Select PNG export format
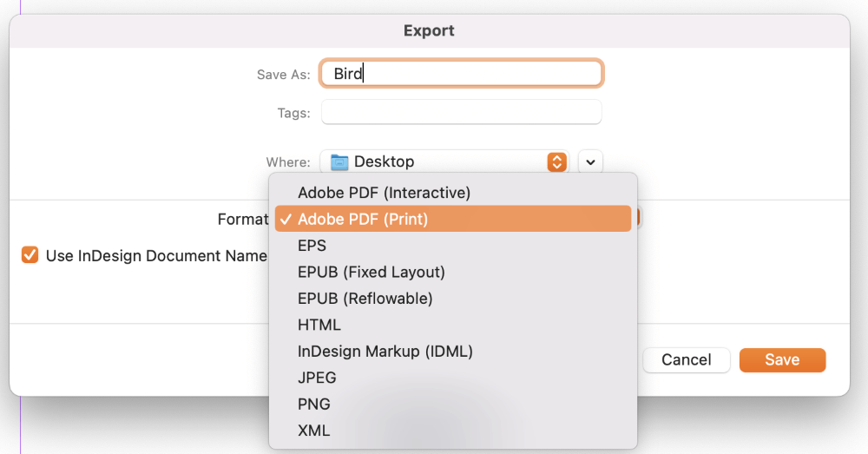 pyautogui.click(x=453, y=405)
